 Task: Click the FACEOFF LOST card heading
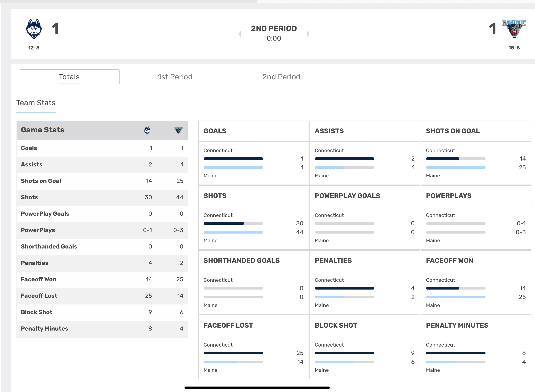coord(228,325)
